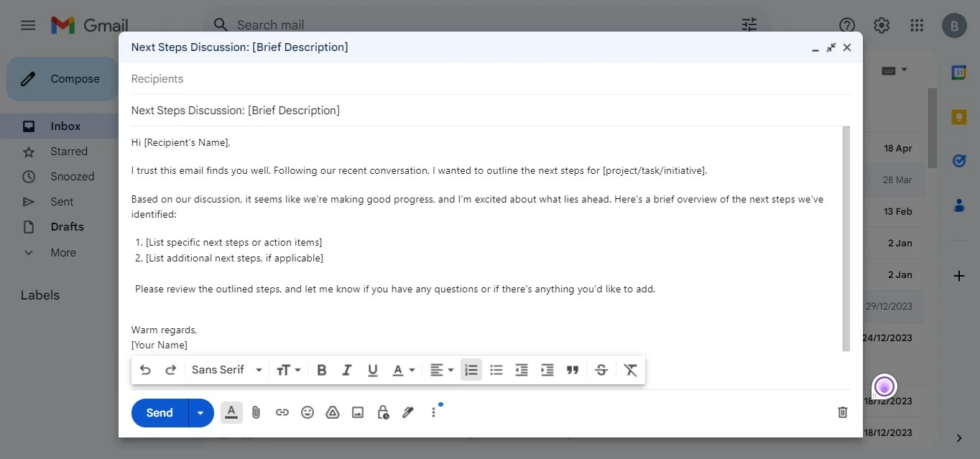Discard the draft with the trash icon
Screen dimensions: 980x459
tap(842, 412)
